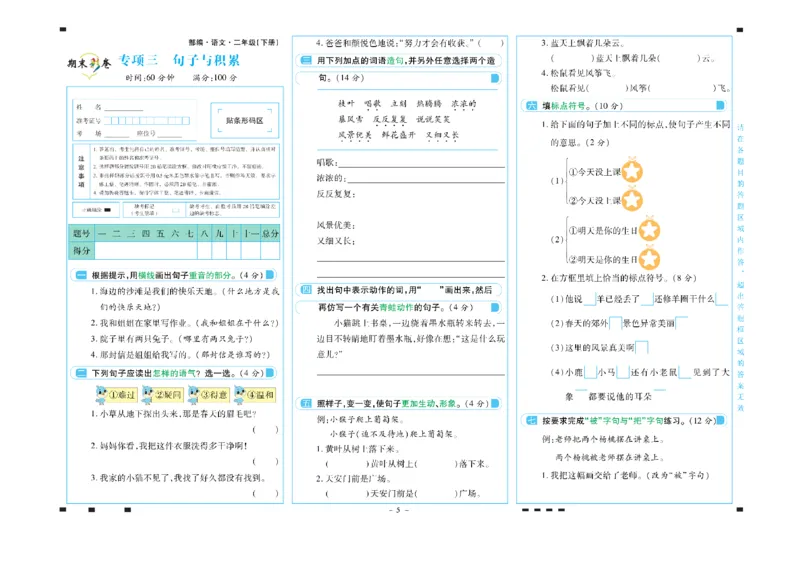Click the 满分:100 分 text
Viewport: 800px width, 566px height.
click(x=215, y=78)
